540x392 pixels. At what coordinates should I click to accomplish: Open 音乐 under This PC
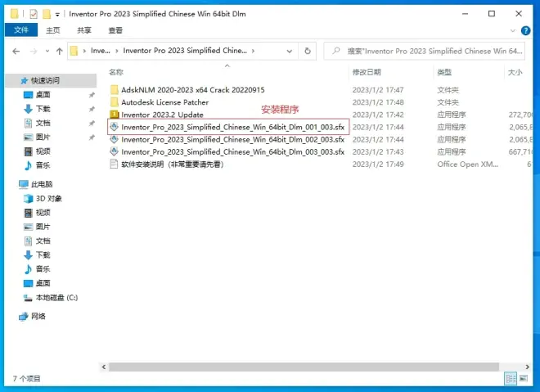(x=43, y=269)
